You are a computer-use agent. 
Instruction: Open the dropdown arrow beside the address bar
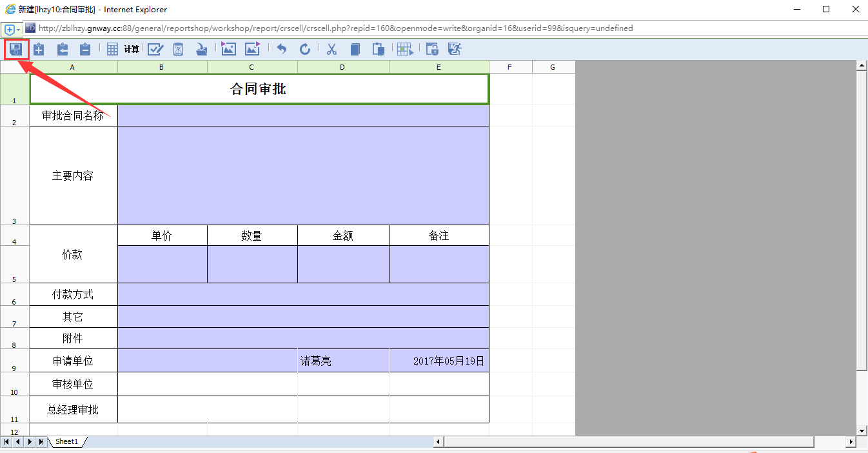pyautogui.click(x=19, y=30)
